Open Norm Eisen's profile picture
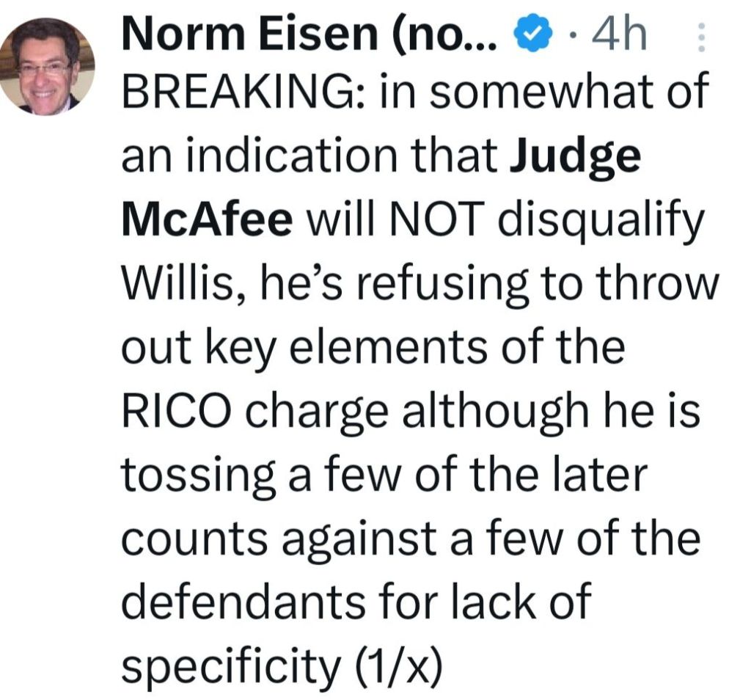Viewport: 751px width, 700px height. click(x=47, y=67)
